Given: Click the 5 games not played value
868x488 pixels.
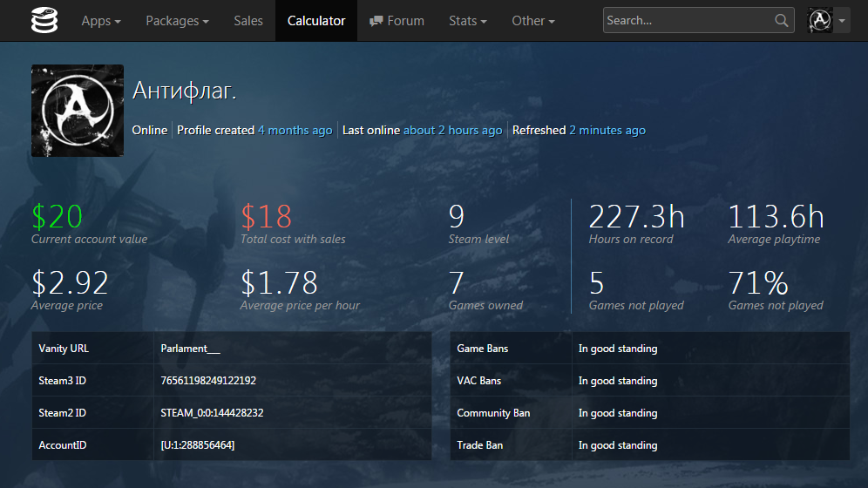Looking at the screenshot, I should (597, 282).
